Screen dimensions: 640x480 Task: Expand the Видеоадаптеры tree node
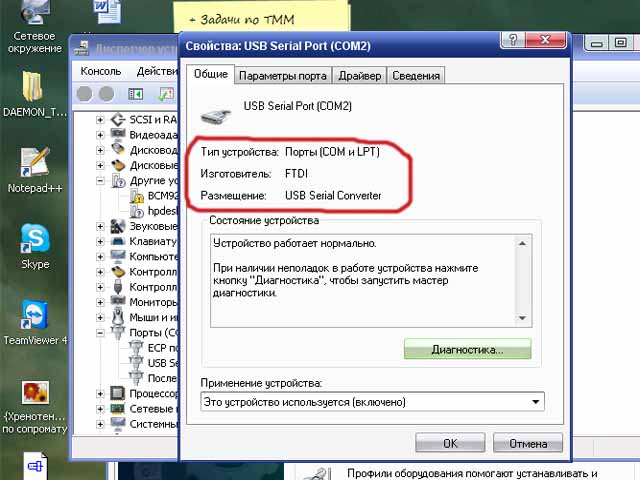100,135
